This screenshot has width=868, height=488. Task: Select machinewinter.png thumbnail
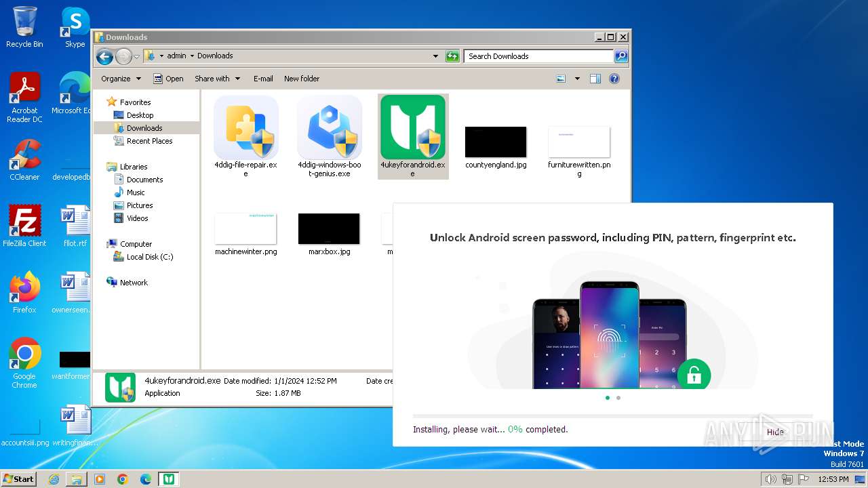point(245,228)
